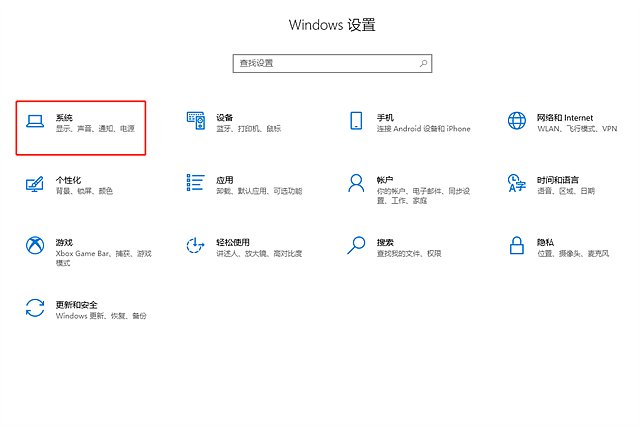Click the System laptop icon
This screenshot has width=640, height=426.
[x=35, y=121]
